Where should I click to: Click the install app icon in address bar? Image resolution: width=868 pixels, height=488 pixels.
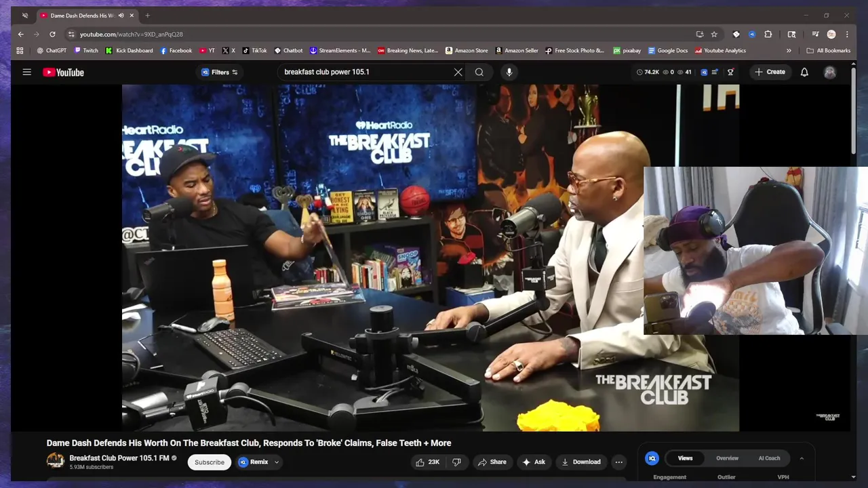700,34
